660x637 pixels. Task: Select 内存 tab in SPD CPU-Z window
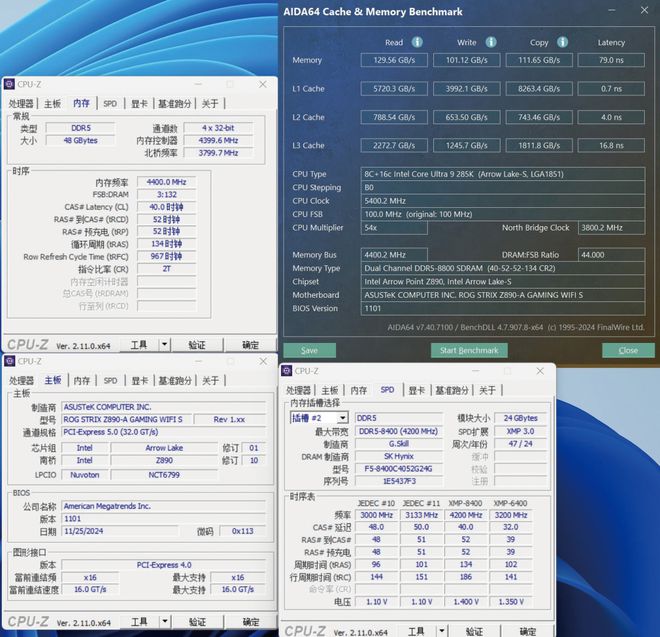pyautogui.click(x=359, y=390)
